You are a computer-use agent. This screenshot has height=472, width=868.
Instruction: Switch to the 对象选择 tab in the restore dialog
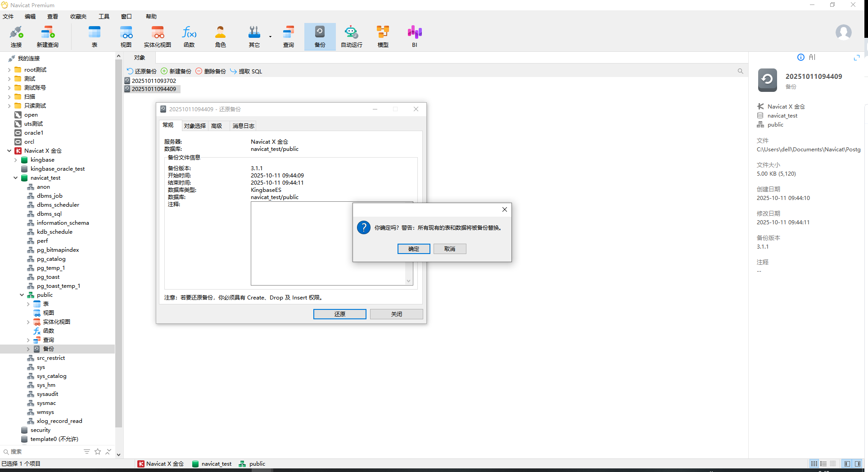click(195, 126)
